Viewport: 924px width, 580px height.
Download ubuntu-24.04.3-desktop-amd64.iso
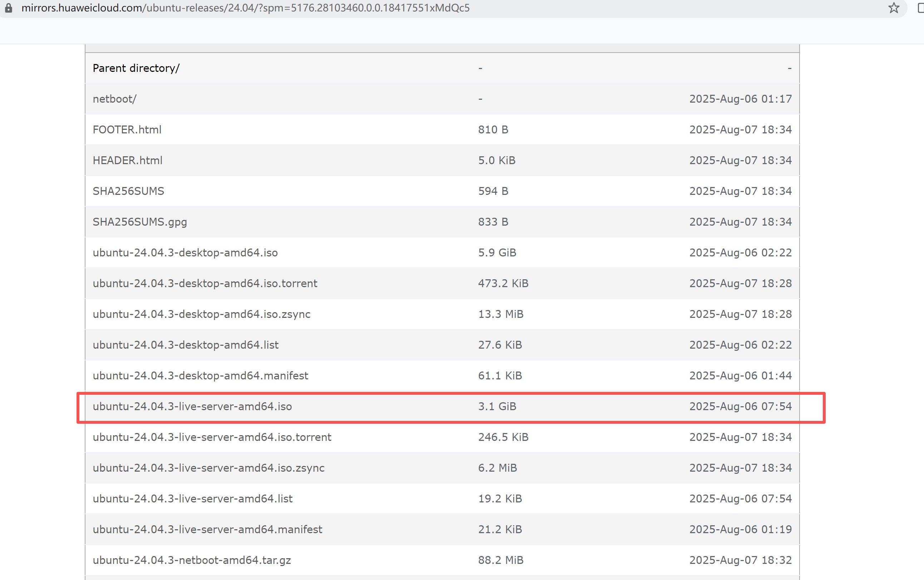[x=185, y=252]
